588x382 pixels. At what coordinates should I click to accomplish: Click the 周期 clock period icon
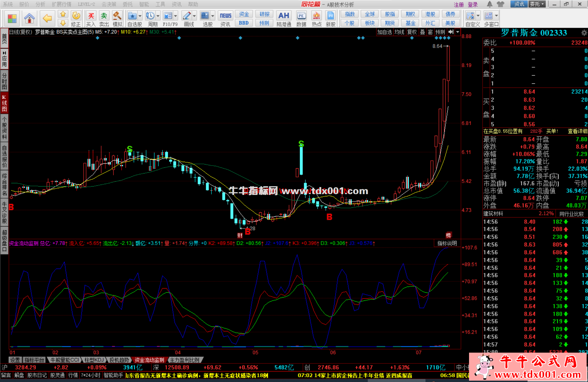pos(150,16)
